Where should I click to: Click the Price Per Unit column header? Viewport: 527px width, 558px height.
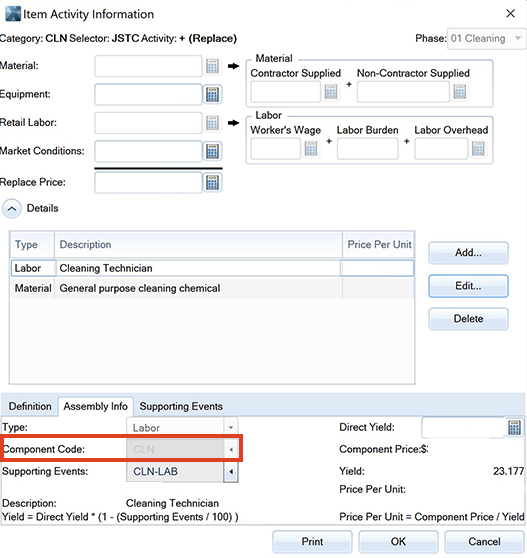[x=378, y=244]
